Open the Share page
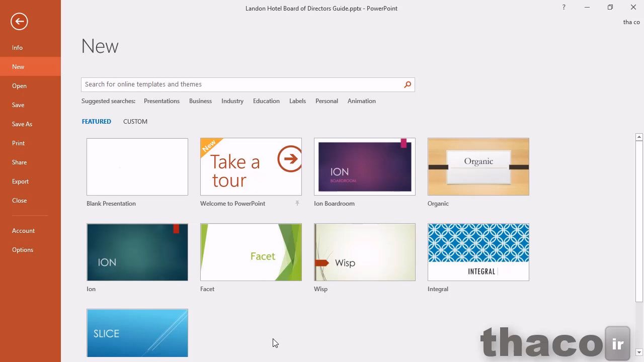The image size is (644, 362). 30,162
